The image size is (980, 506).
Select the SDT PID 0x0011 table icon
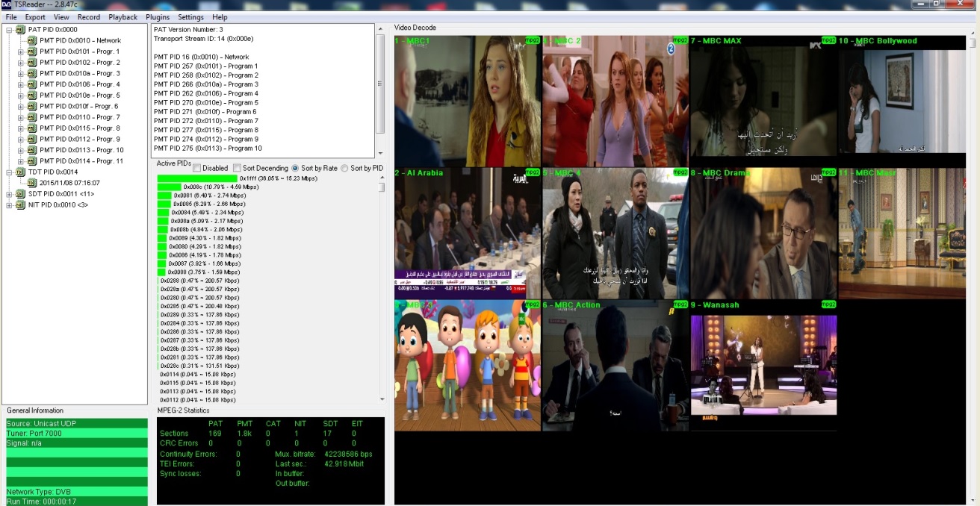click(x=21, y=194)
